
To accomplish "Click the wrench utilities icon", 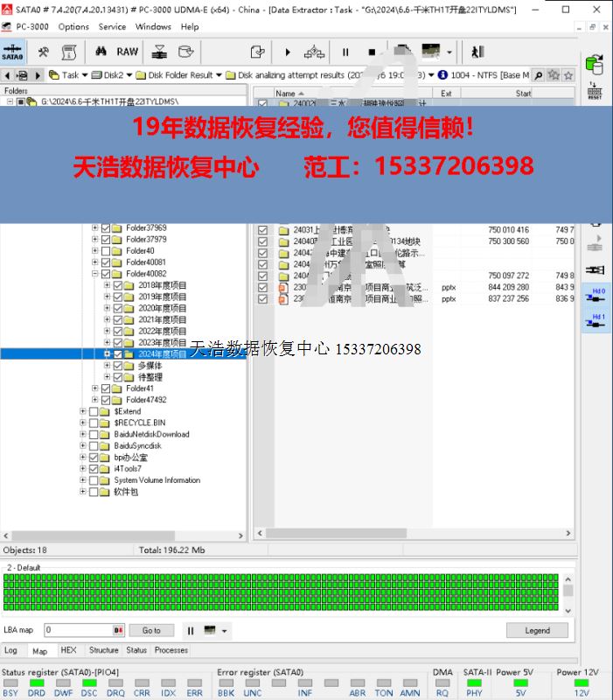I will click(x=43, y=52).
